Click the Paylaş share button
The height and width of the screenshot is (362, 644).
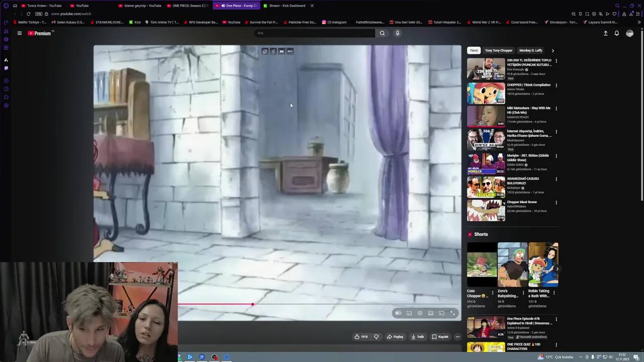pos(395,337)
